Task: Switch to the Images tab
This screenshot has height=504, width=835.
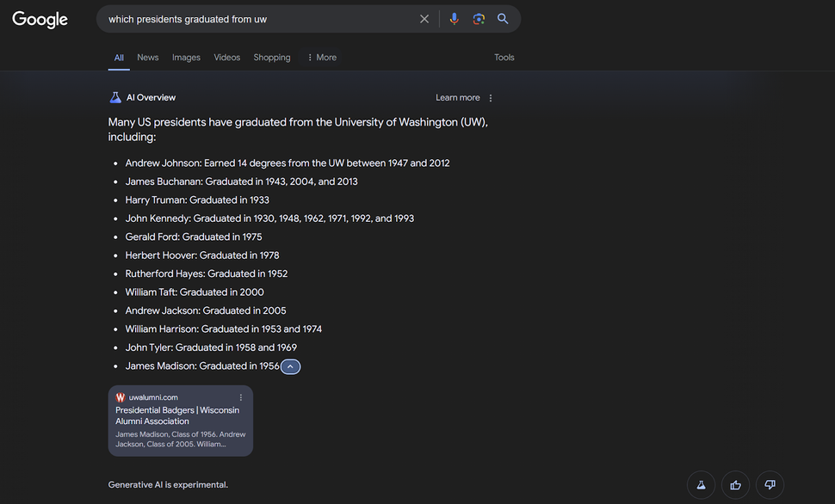Action: click(x=186, y=58)
